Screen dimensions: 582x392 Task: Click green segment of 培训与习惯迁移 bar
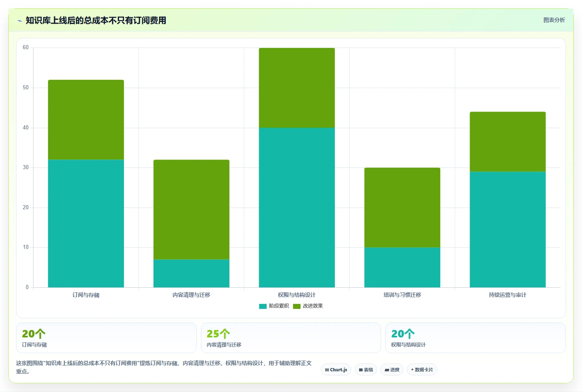coord(402,208)
